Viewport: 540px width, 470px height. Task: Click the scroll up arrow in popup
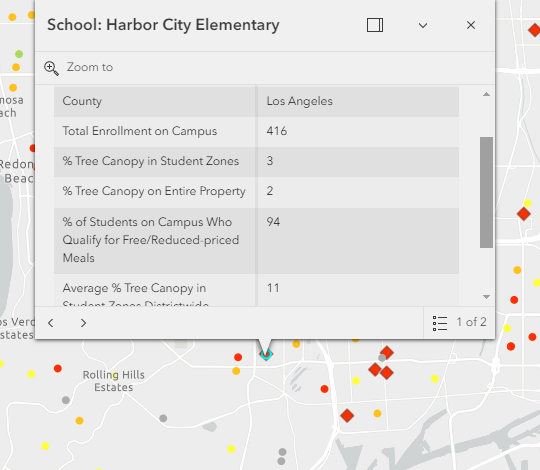click(x=486, y=94)
